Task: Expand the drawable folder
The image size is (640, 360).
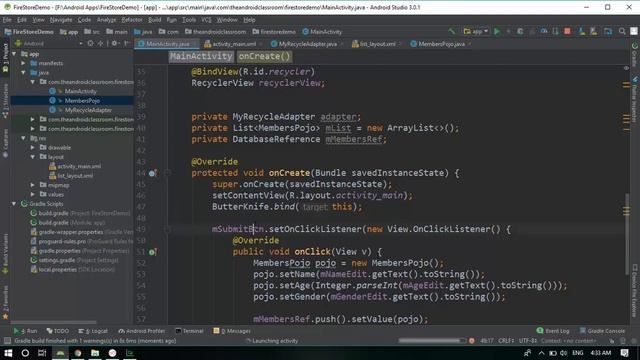Action: [x=33, y=147]
